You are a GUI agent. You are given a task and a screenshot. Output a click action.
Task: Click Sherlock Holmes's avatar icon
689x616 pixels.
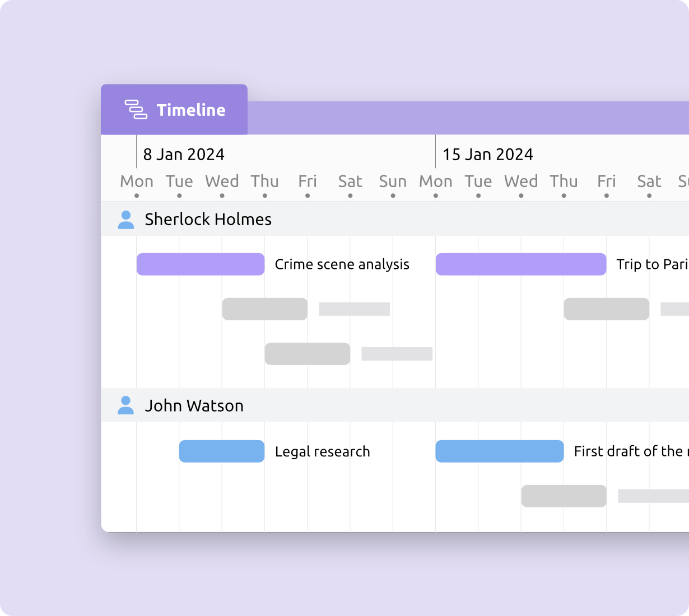[x=126, y=220]
